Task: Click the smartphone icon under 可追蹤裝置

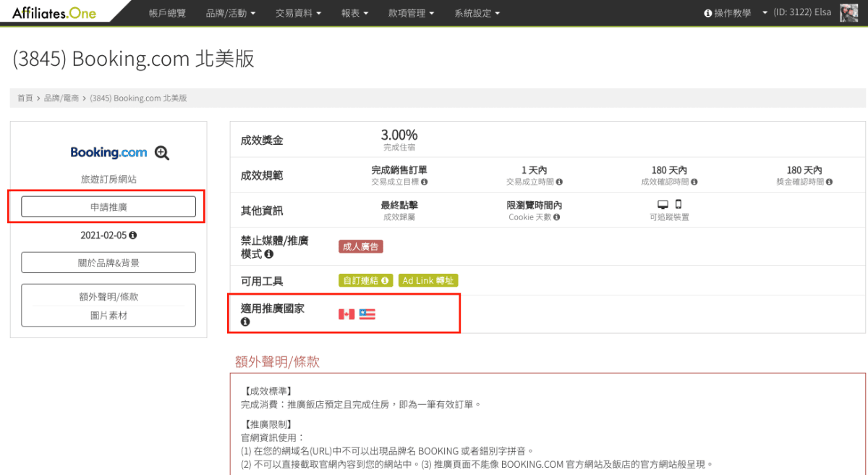Action: point(678,203)
